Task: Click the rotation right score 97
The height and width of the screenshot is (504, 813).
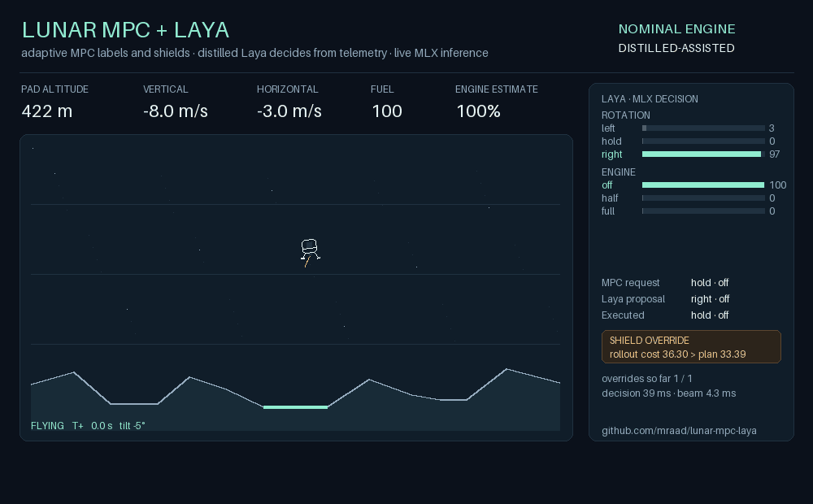Action: 774,154
